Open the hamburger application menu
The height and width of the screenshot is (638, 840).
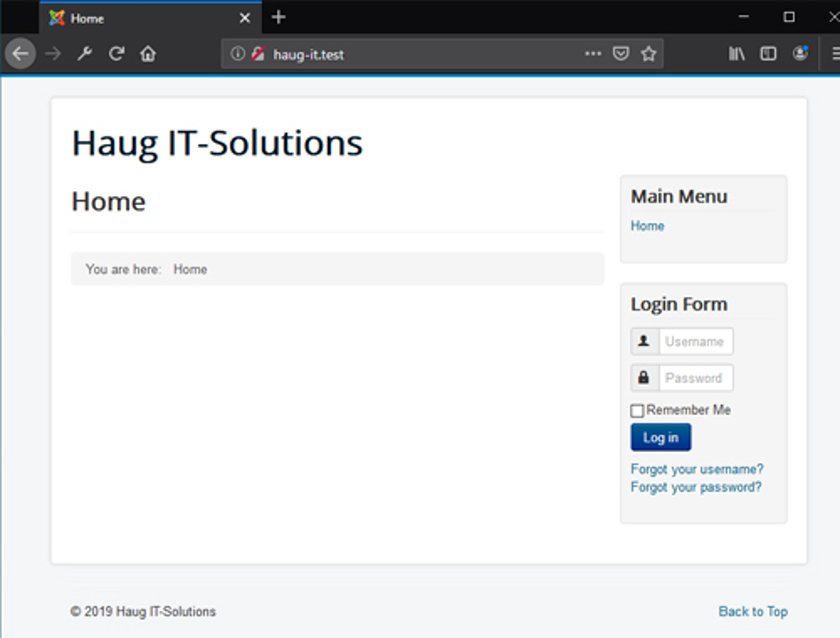(836, 54)
